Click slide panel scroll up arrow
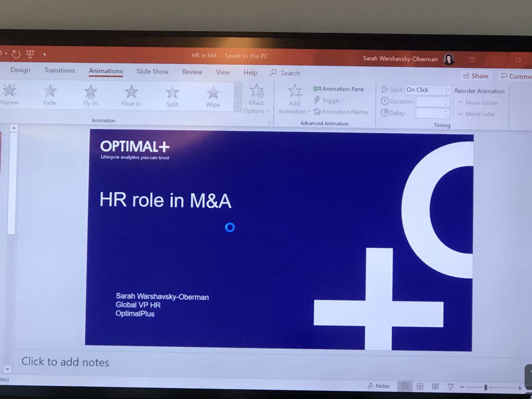Image resolution: width=532 pixels, height=399 pixels. click(14, 128)
